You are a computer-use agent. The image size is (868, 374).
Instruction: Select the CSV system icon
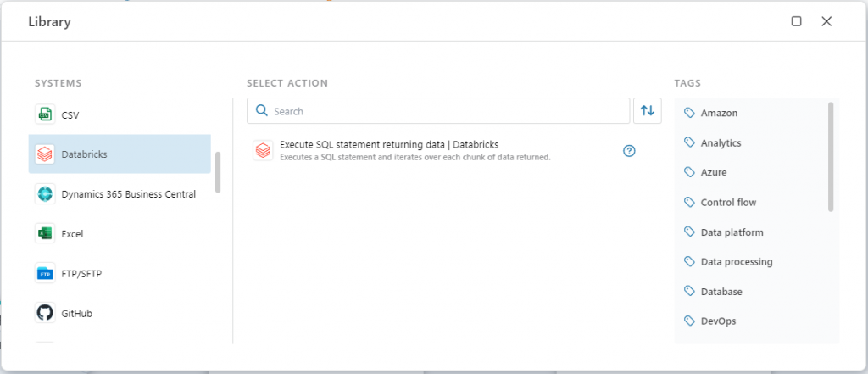(x=45, y=114)
